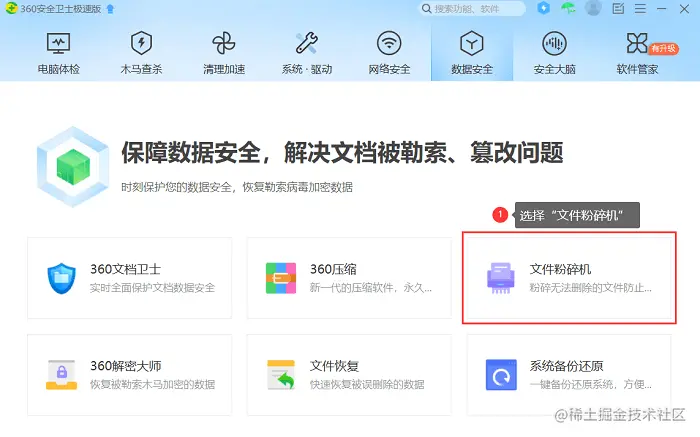Select the 系统·驱动 tab
Viewport: 700px width, 437px height.
tap(307, 53)
